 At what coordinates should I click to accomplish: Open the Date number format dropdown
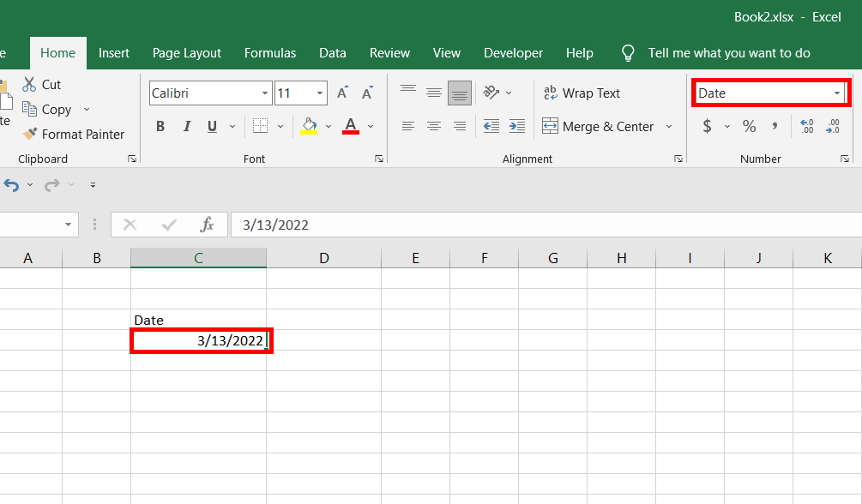pos(837,93)
